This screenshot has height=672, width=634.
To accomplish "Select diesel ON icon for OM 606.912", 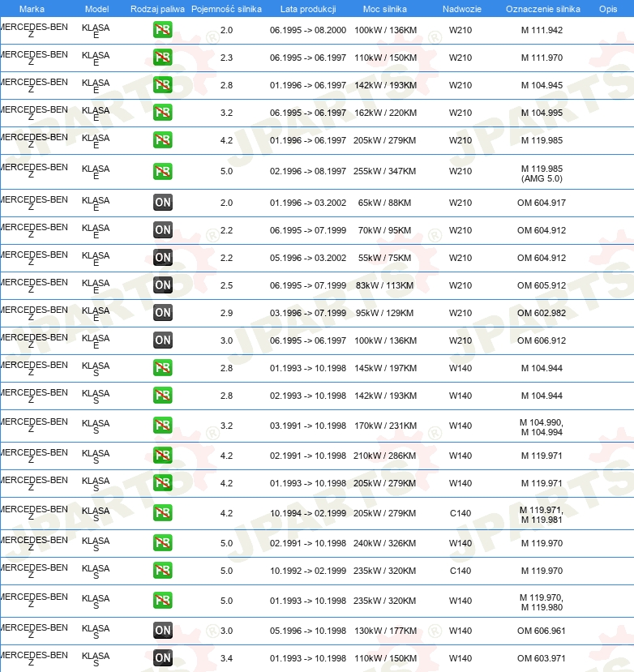I will (x=162, y=340).
